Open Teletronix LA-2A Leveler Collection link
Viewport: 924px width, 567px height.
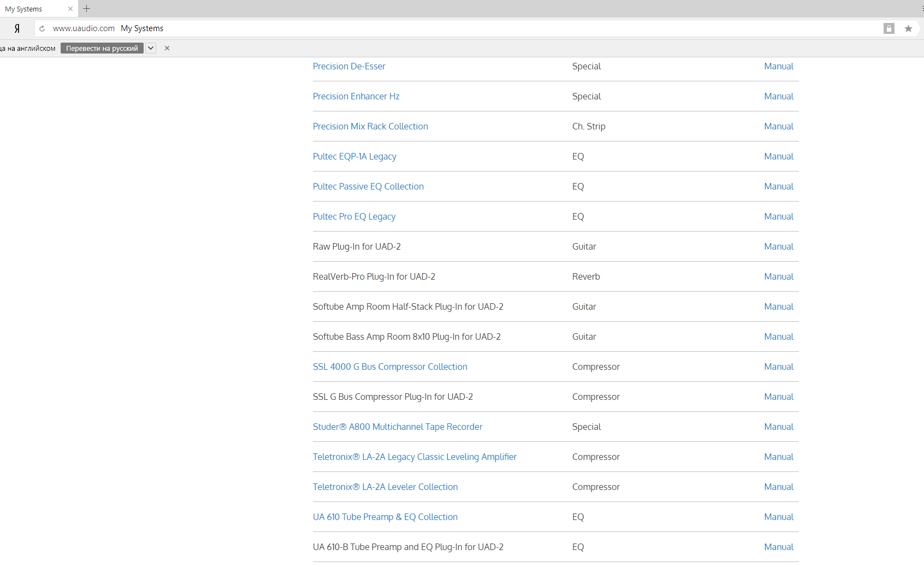(x=385, y=487)
